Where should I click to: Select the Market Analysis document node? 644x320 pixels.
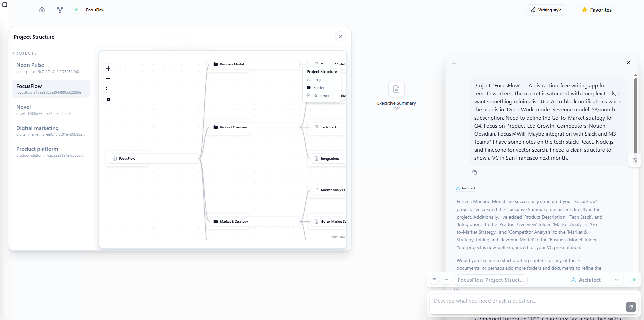click(329, 190)
